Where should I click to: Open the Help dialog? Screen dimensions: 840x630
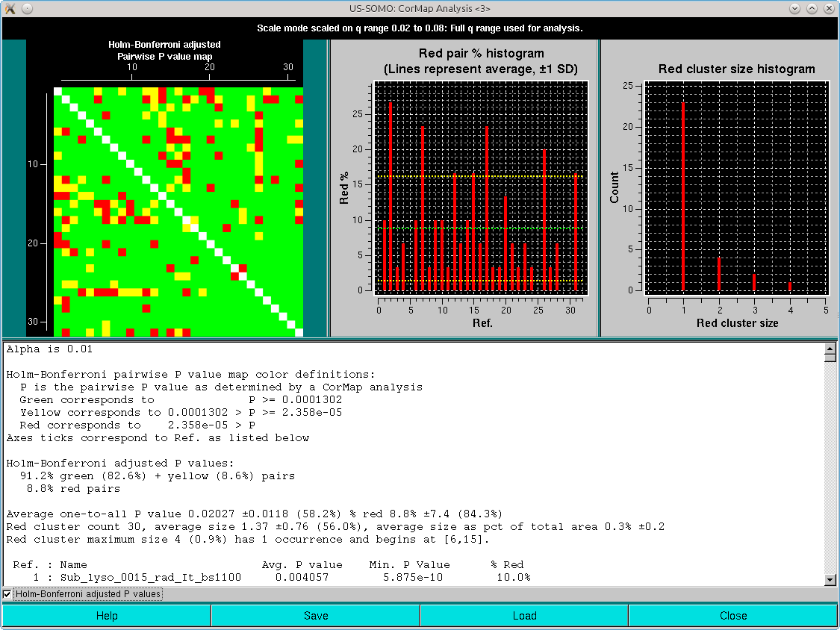[x=106, y=615]
